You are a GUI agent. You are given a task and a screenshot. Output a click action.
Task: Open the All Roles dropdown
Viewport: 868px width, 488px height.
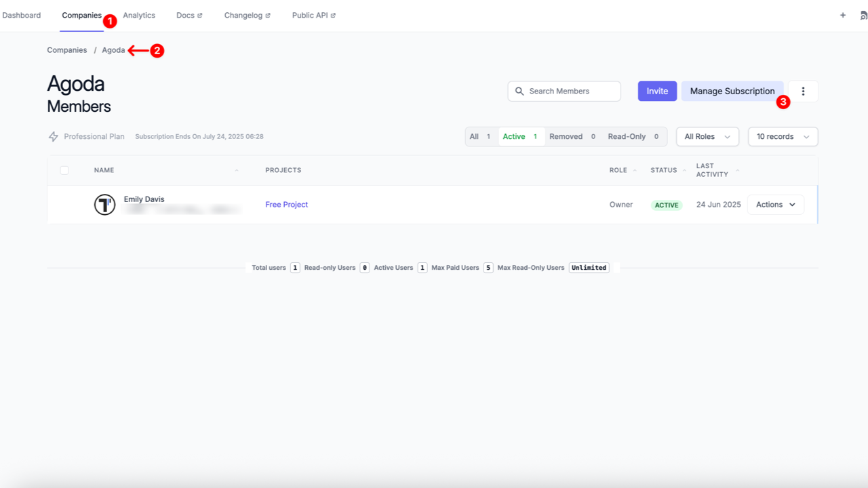707,136
